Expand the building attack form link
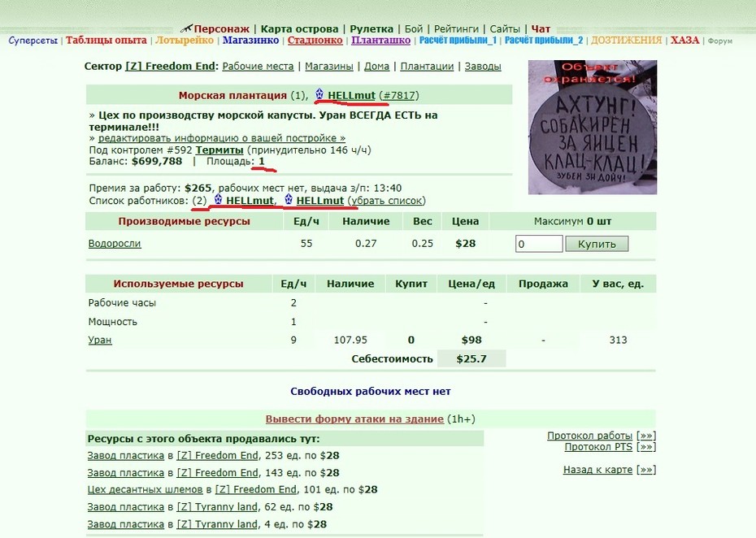 coord(354,419)
